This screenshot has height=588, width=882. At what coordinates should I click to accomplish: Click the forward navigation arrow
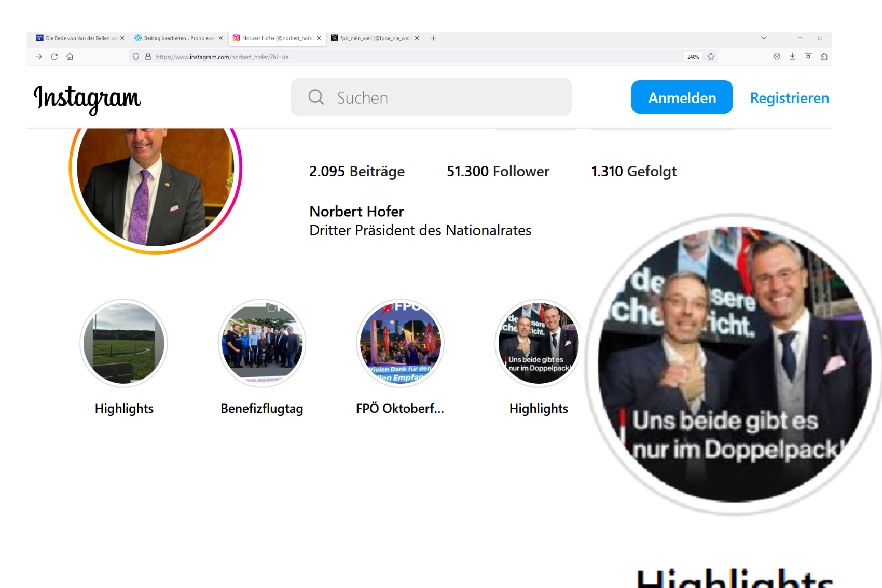pyautogui.click(x=39, y=57)
